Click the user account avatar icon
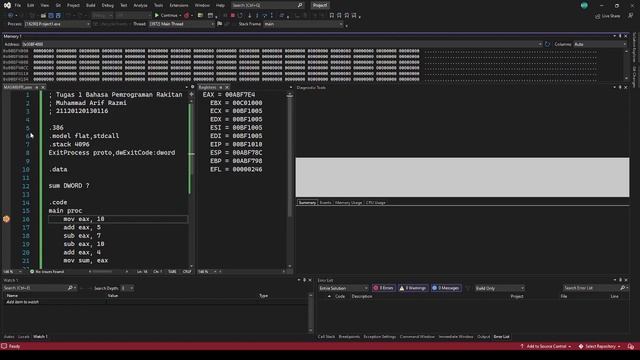This screenshot has height=360, width=640. [x=584, y=5]
